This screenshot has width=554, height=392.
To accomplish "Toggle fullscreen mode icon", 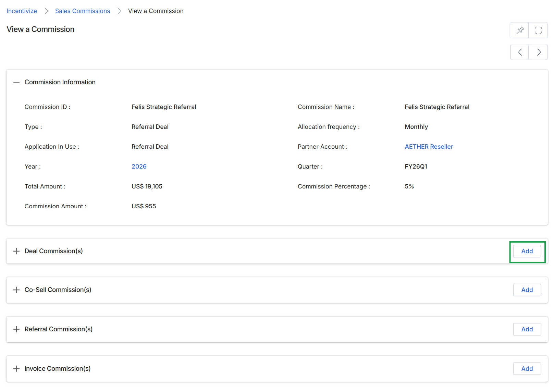I will click(538, 30).
